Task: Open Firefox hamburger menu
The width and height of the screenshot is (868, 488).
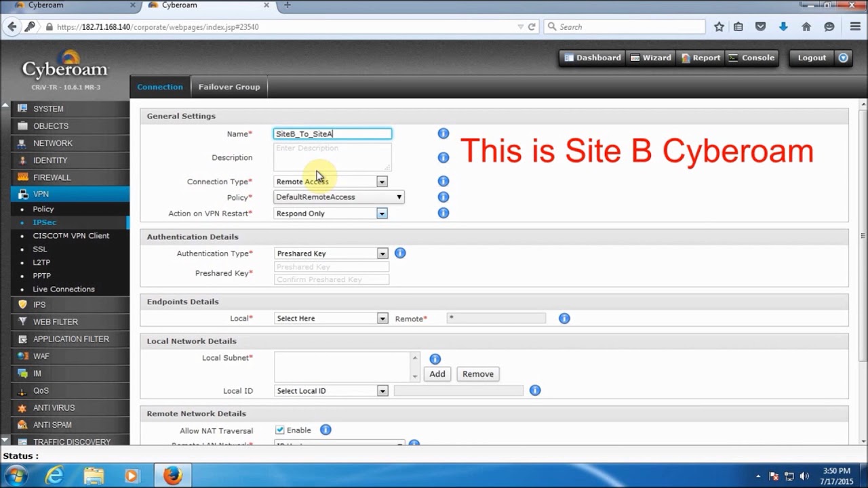Action: [855, 27]
